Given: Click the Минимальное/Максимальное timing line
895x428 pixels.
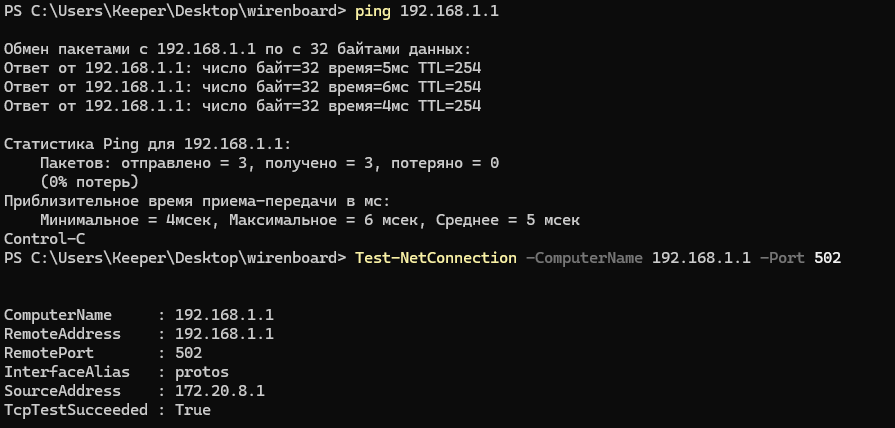Looking at the screenshot, I should point(310,220).
